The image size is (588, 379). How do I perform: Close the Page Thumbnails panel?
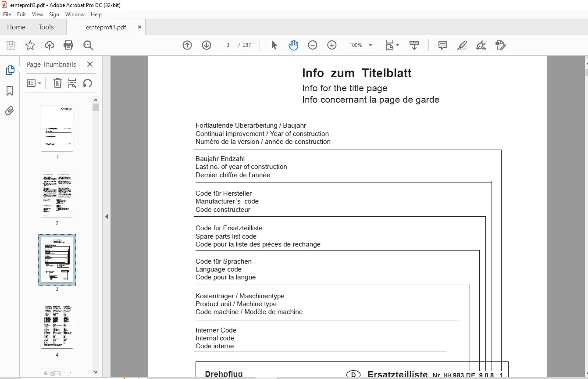[x=90, y=64]
